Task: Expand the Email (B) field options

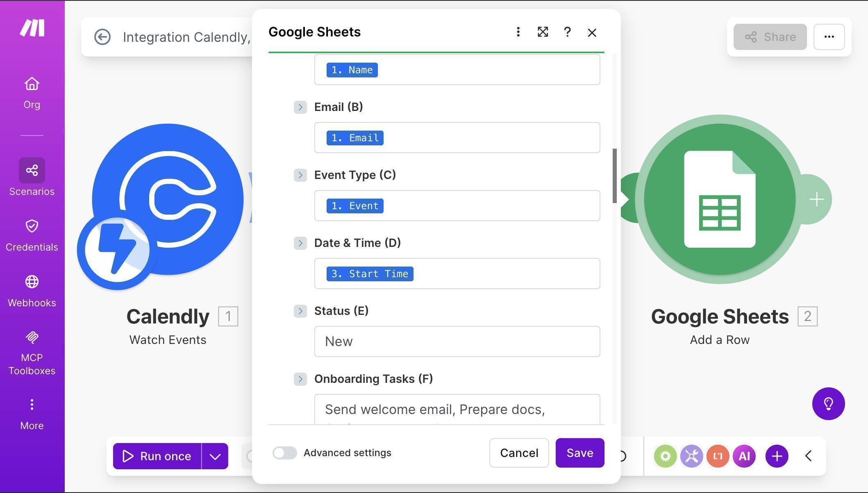Action: coord(300,107)
